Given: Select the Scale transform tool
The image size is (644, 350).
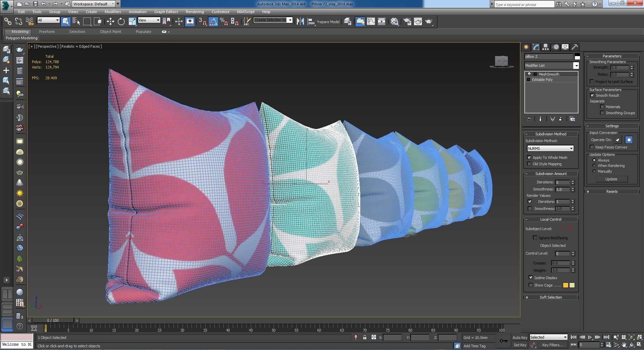Looking at the screenshot, I should click(132, 21).
